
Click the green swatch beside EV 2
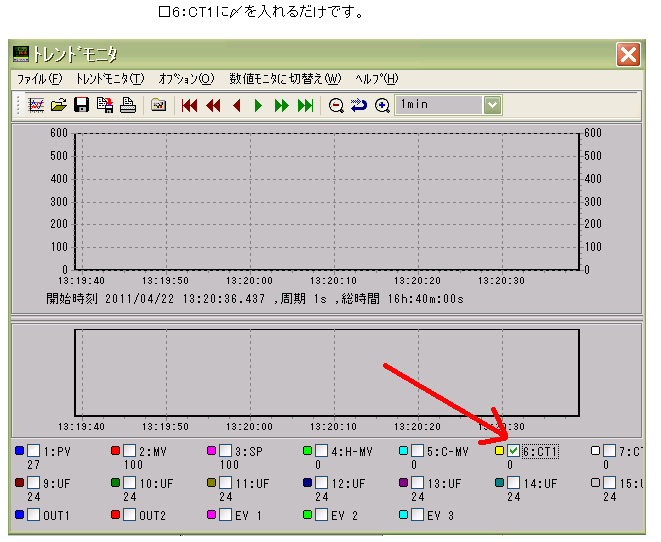pyautogui.click(x=307, y=514)
